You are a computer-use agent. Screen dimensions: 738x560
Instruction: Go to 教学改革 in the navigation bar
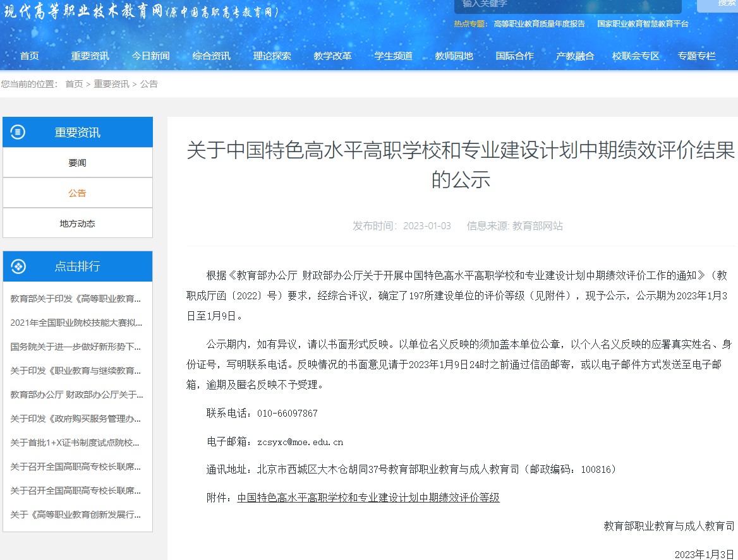pos(332,56)
